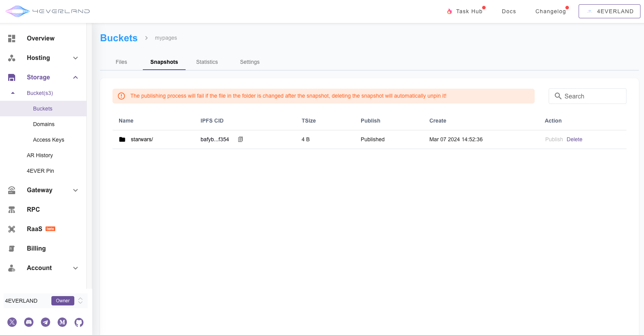Image resolution: width=644 pixels, height=335 pixels.
Task: Open the Medium blog icon
Action: click(x=62, y=322)
